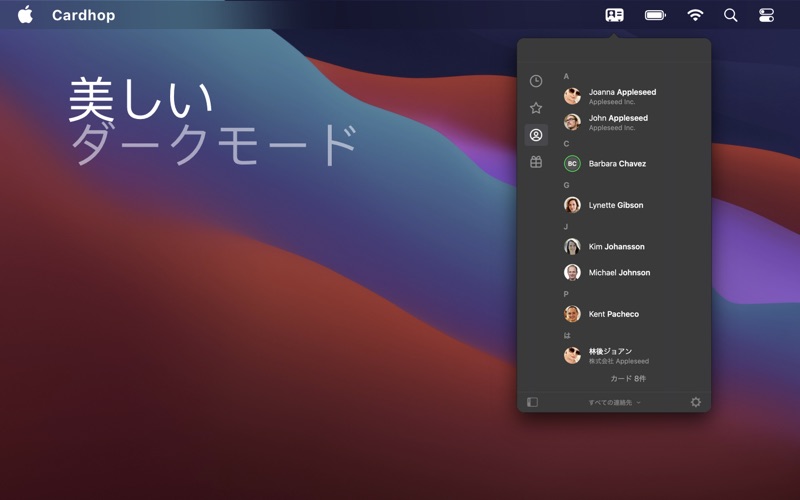This screenshot has height=500, width=800.
Task: Click Lynette Gibson's avatar photo
Action: coord(572,205)
